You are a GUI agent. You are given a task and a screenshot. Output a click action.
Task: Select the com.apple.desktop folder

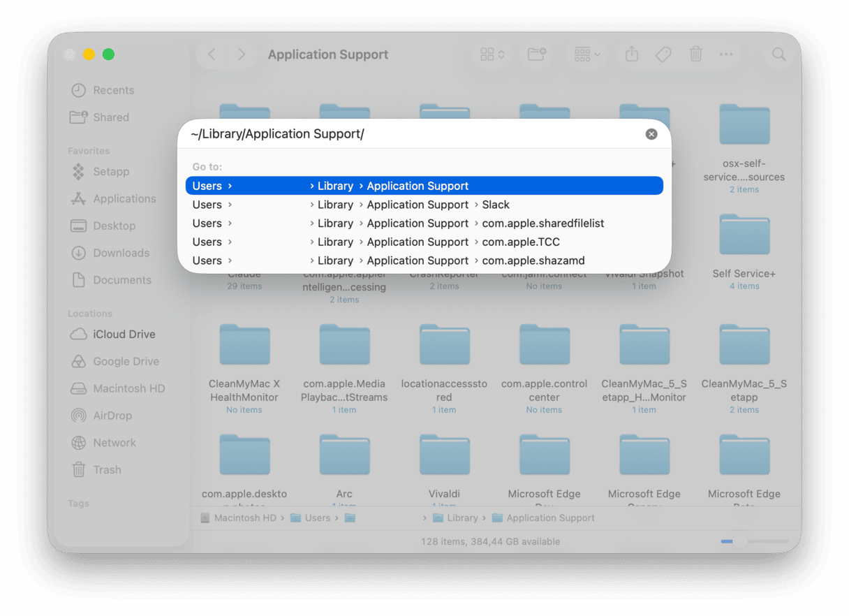(244, 455)
